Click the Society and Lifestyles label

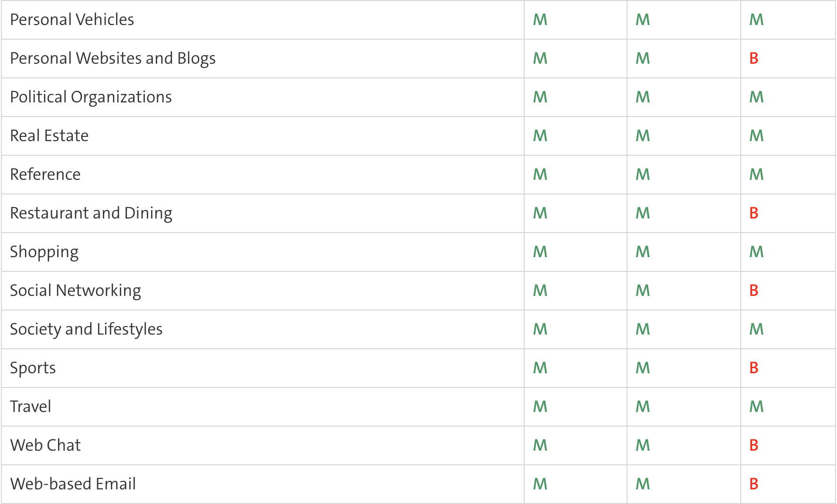86,329
